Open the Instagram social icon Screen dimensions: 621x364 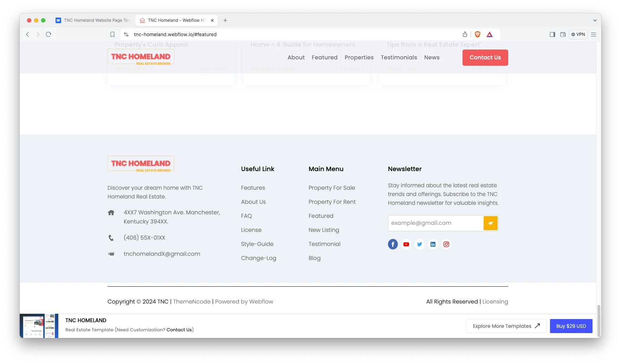tap(446, 244)
